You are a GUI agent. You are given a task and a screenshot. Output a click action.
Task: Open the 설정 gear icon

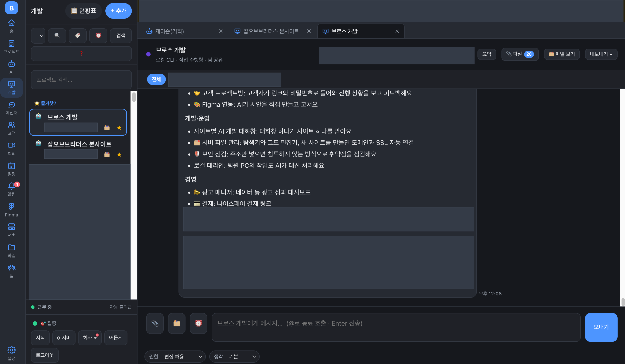pos(11,353)
